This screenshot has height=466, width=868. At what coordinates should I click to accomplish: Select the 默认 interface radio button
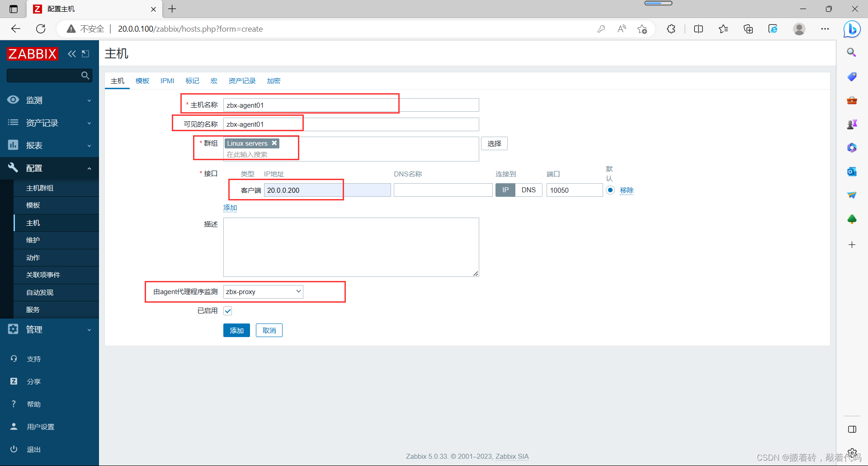(x=610, y=190)
